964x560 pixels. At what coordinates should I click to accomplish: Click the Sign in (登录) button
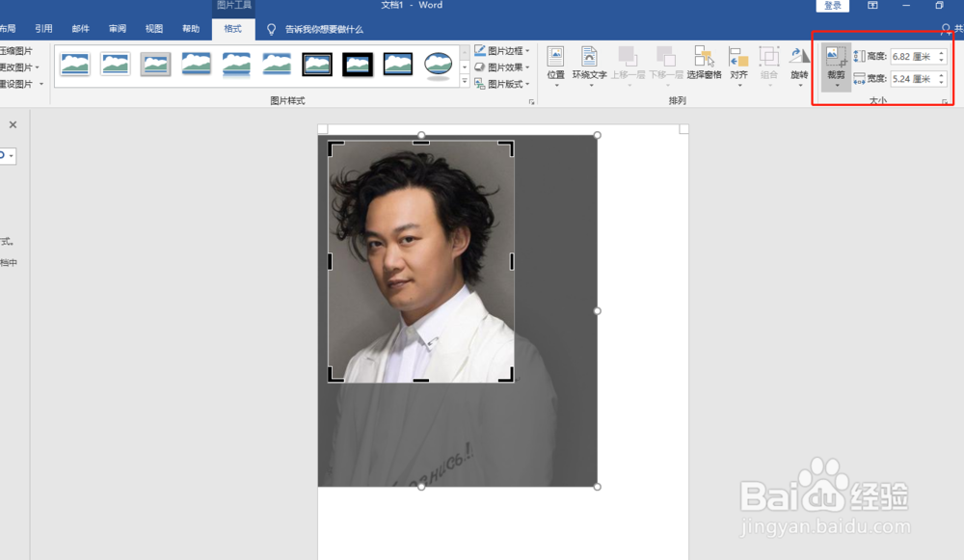(833, 6)
